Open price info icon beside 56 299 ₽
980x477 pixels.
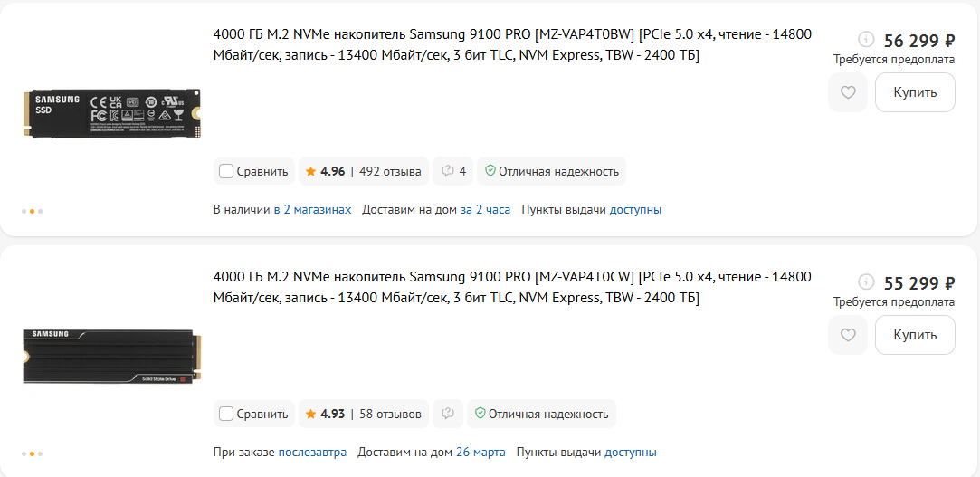coord(866,39)
